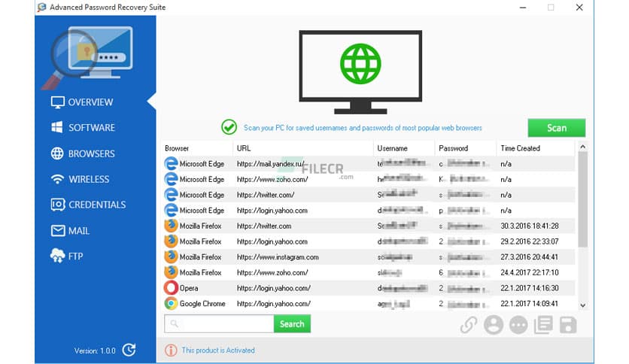
Task: Close the Advanced Password Recovery Suite window
Action: coord(579,8)
